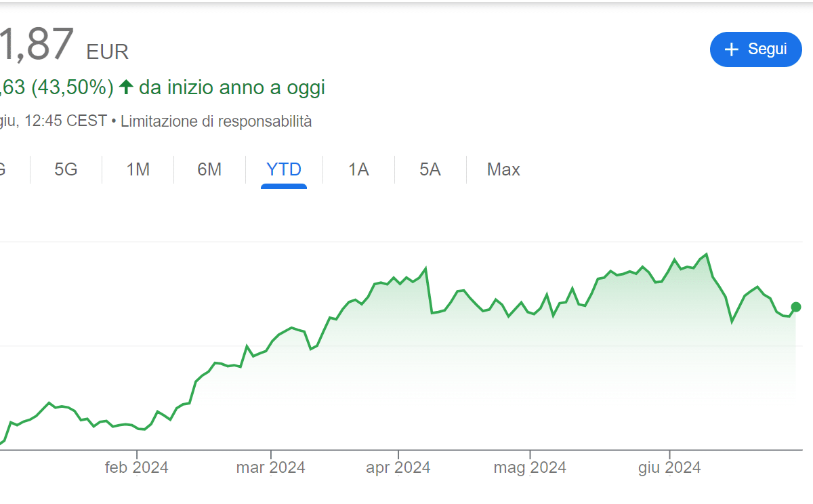Screen dimensions: 813x504
Task: Click the feb 2024 axis label
Action: pyautogui.click(x=137, y=467)
